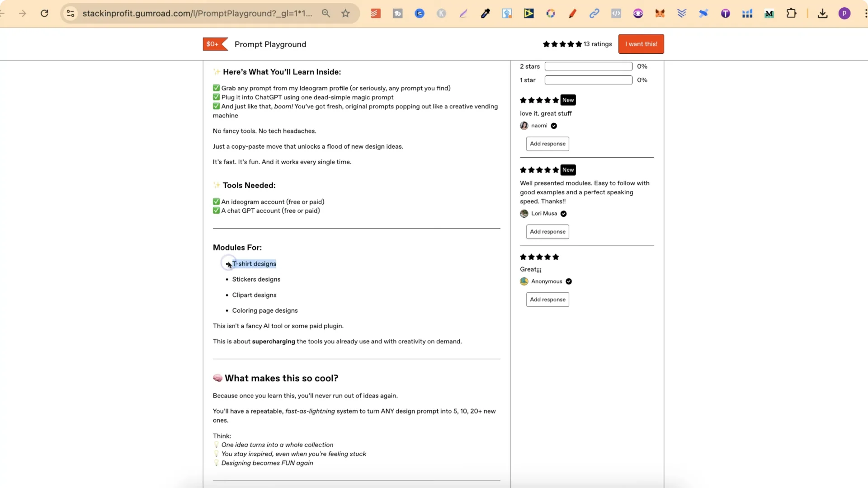This screenshot has width=868, height=488.
Task: Bookmark this page with the star icon
Action: (345, 14)
